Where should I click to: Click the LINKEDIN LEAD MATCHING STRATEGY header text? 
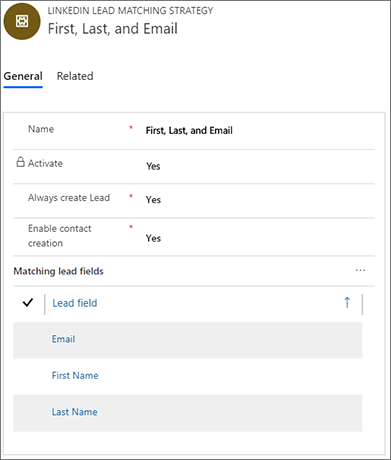click(130, 11)
